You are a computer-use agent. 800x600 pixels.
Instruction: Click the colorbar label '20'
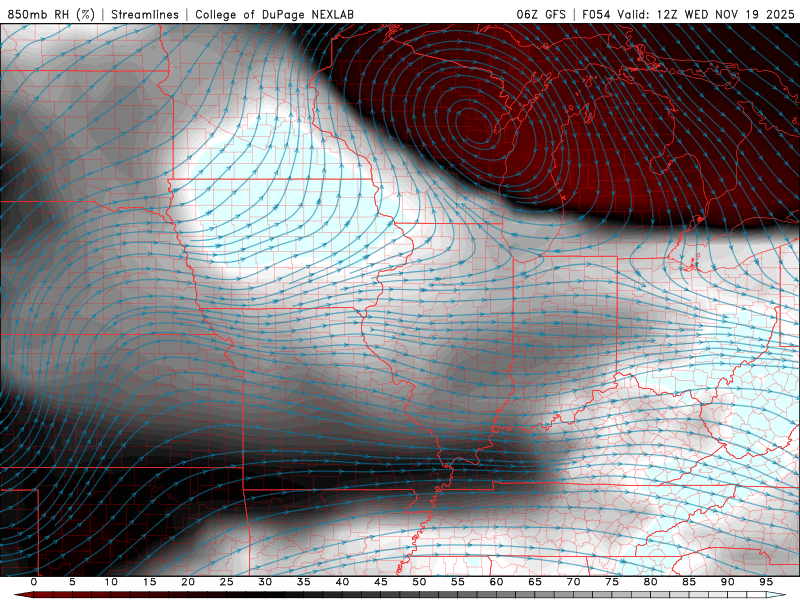(x=188, y=582)
